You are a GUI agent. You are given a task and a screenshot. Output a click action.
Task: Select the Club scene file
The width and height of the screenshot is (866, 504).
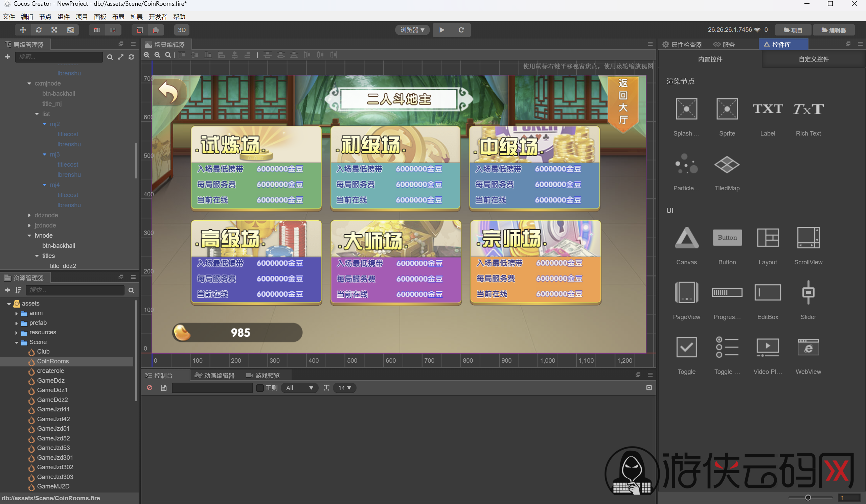tap(43, 352)
